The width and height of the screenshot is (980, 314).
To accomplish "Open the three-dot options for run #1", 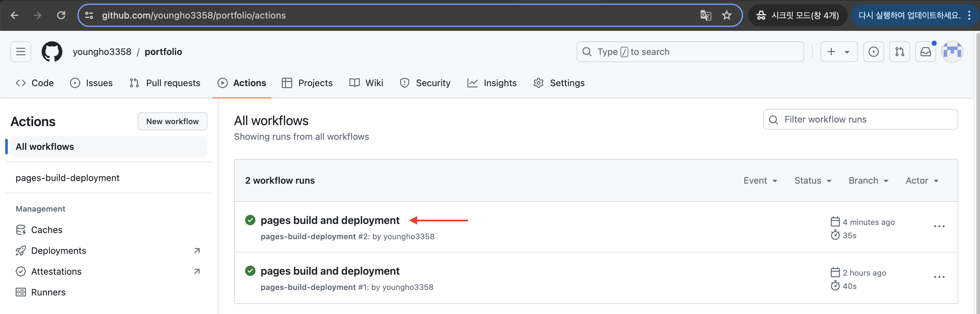I will [x=939, y=277].
